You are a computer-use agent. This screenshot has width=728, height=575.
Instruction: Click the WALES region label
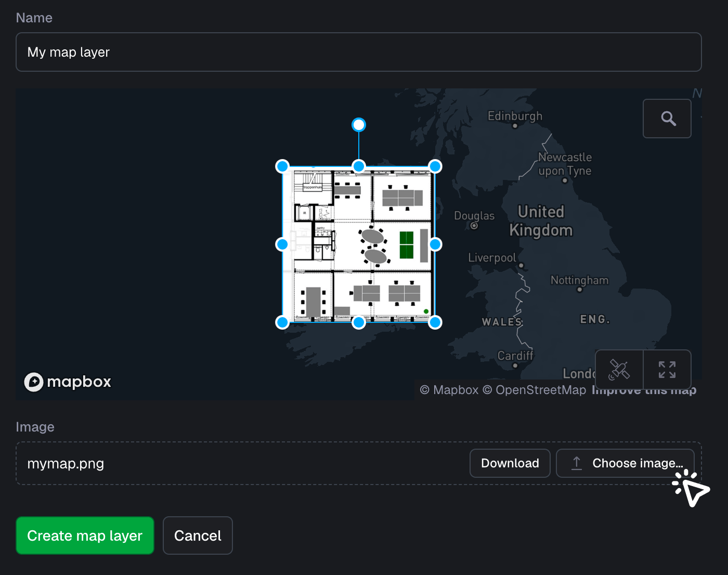tap(502, 322)
